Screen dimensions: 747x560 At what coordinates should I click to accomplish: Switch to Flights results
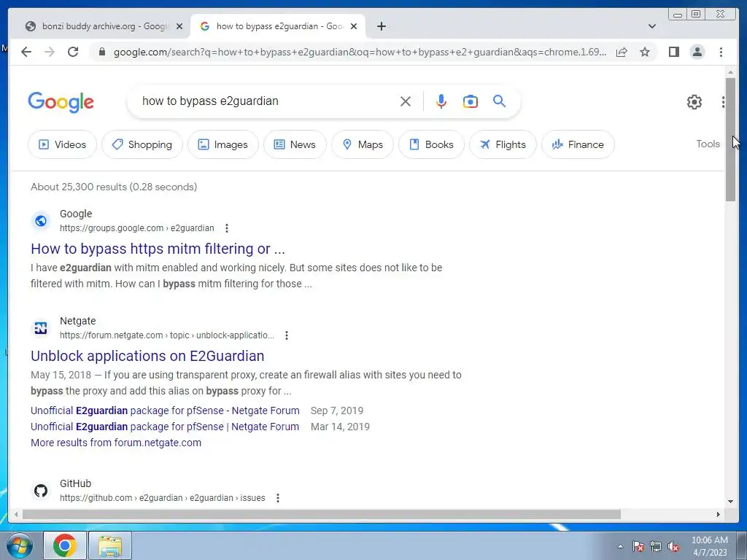click(x=503, y=144)
